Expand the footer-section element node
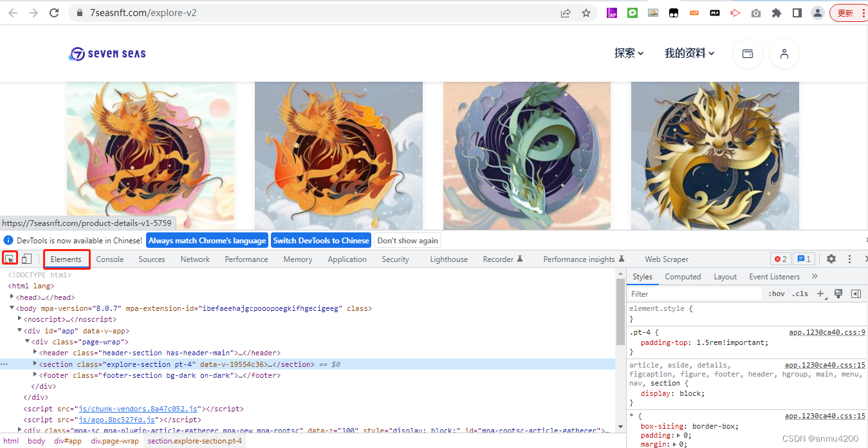 tap(35, 375)
